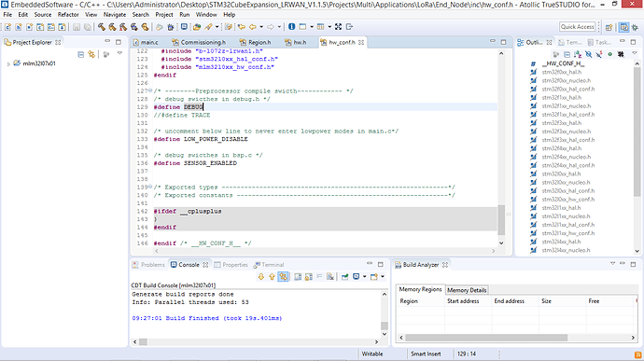Viewport: 644px width, 361px height.
Task: Open the Build Analyzer view menu triangle
Action: pyautogui.click(x=612, y=264)
